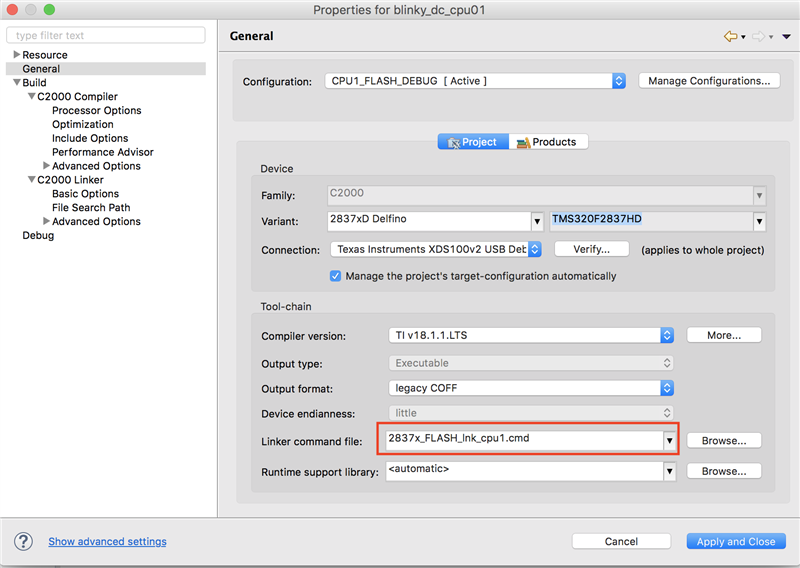Collapse the Build tree node
Viewport: 800px width, 568px height.
(x=16, y=83)
